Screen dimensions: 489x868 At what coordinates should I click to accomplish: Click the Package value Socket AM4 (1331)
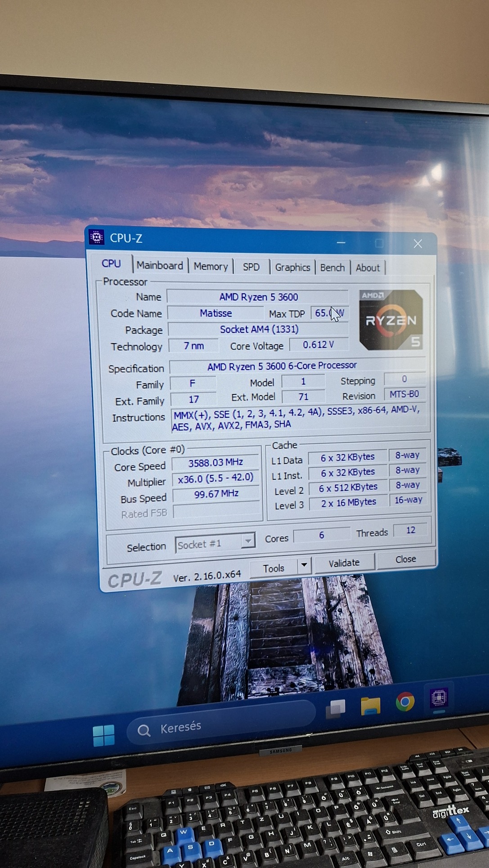pyautogui.click(x=258, y=329)
